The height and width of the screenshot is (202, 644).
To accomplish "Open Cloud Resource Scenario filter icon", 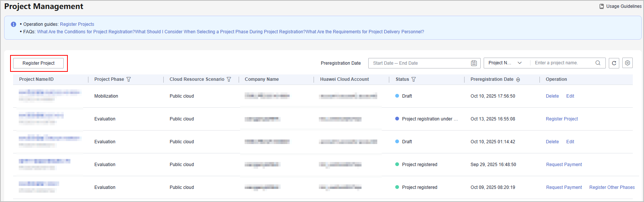I will point(229,79).
